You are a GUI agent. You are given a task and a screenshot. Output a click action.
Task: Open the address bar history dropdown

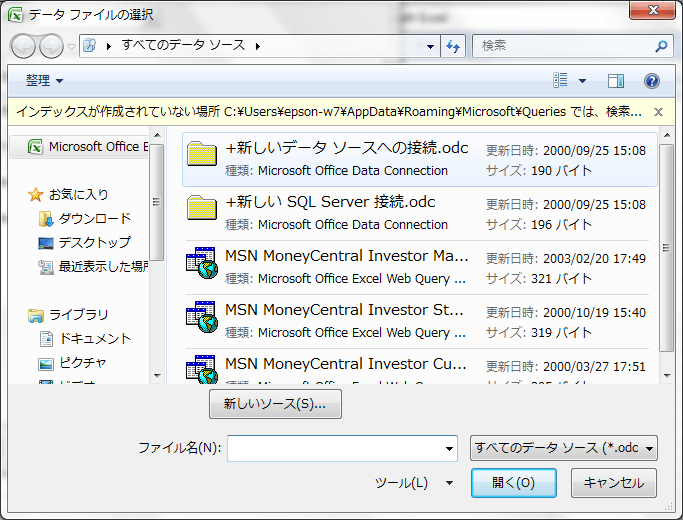pos(430,46)
